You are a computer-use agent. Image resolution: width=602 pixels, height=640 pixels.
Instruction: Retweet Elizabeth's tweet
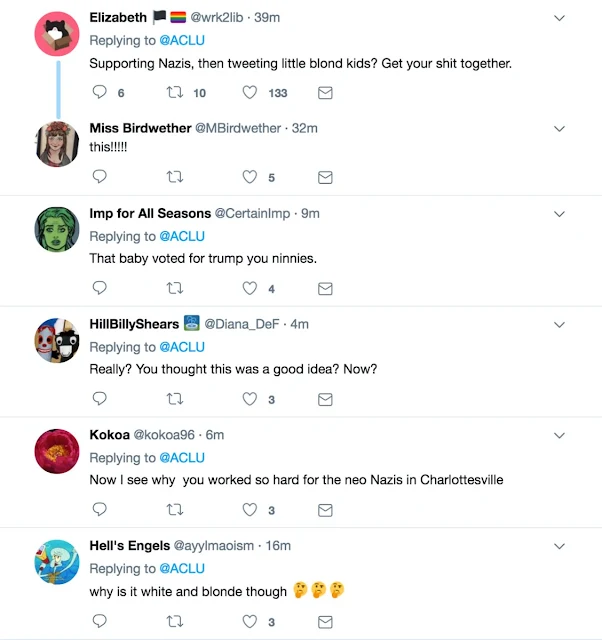174,92
